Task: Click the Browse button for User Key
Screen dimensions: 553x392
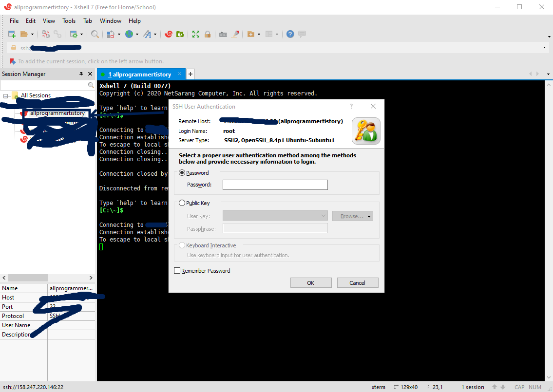Action: pos(352,216)
